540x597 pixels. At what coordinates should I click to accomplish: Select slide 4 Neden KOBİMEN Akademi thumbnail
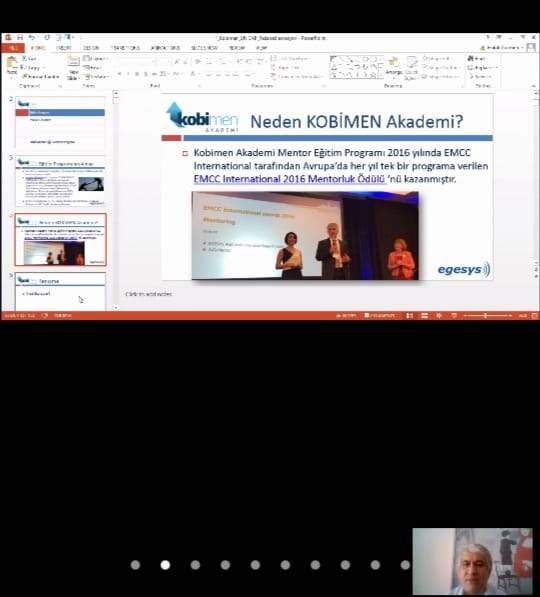tap(61, 239)
